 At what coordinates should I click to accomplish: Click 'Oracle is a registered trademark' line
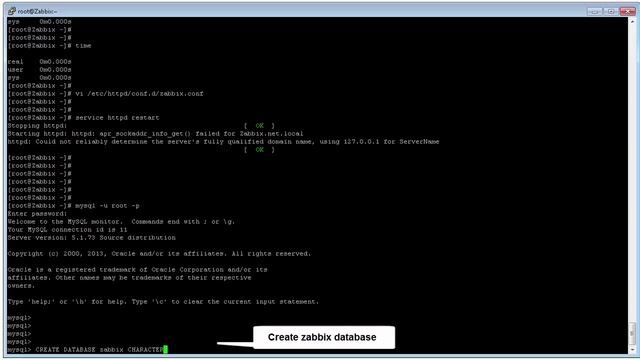click(138, 270)
